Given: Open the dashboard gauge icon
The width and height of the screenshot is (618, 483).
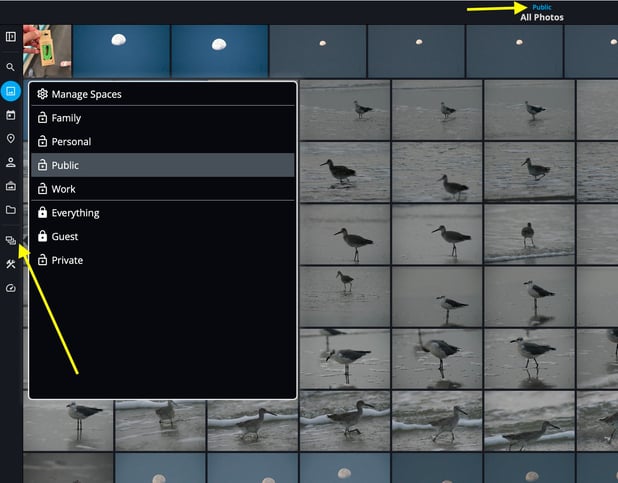Looking at the screenshot, I should (x=11, y=288).
